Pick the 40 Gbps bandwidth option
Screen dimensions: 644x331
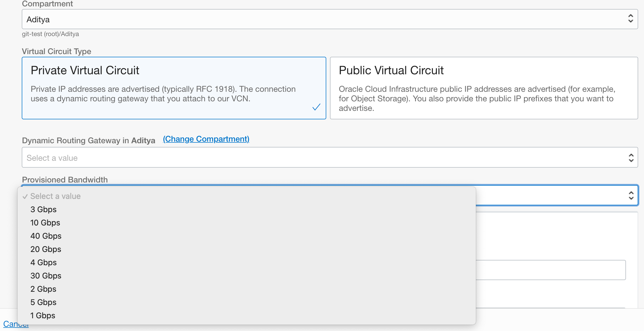tap(46, 236)
